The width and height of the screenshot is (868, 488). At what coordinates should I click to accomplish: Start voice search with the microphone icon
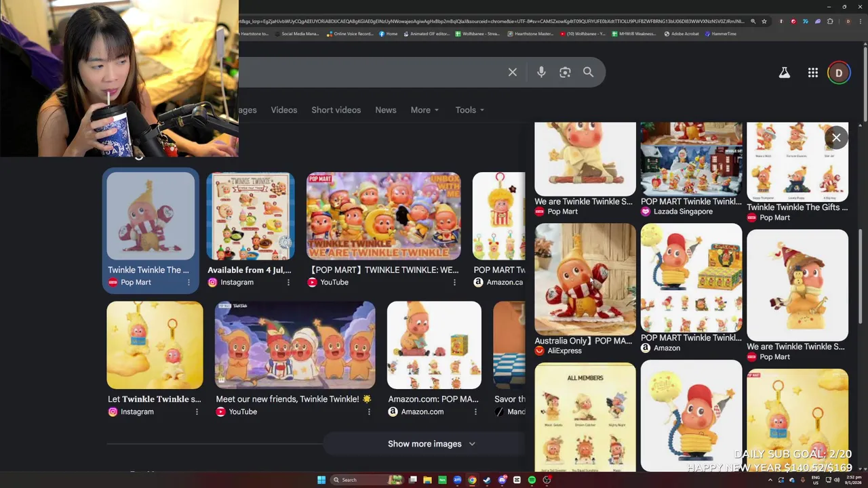[x=541, y=73]
